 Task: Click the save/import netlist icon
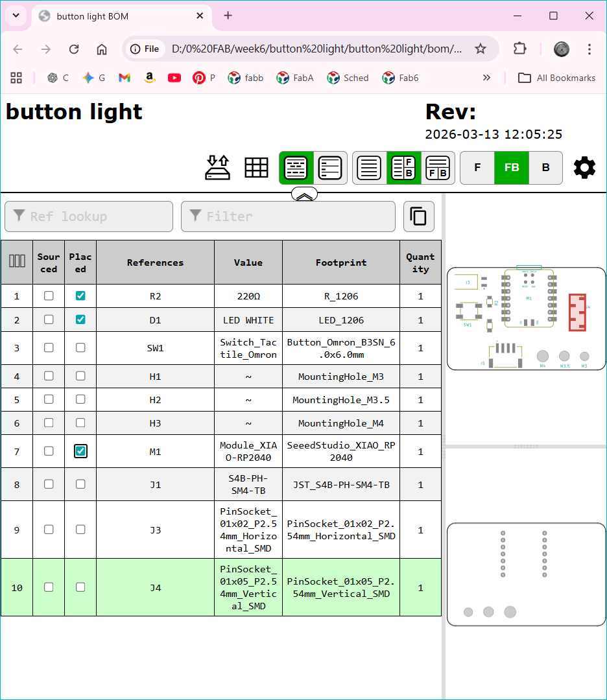pos(218,167)
